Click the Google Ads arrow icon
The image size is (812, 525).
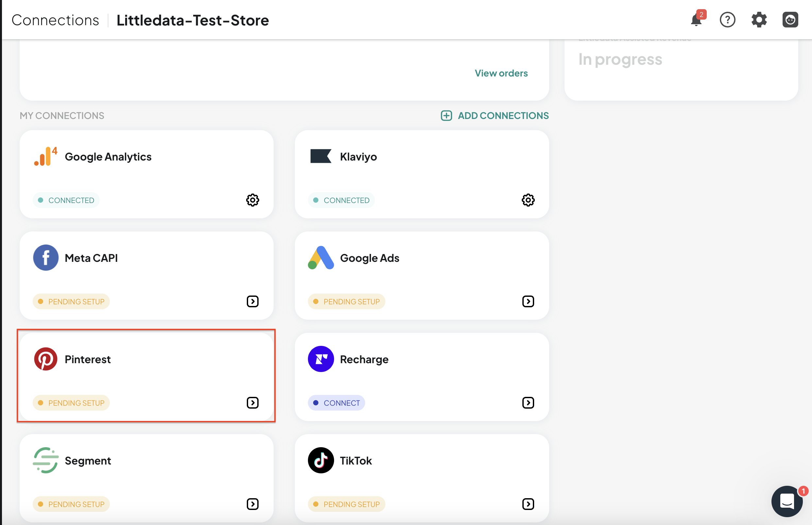click(x=528, y=301)
